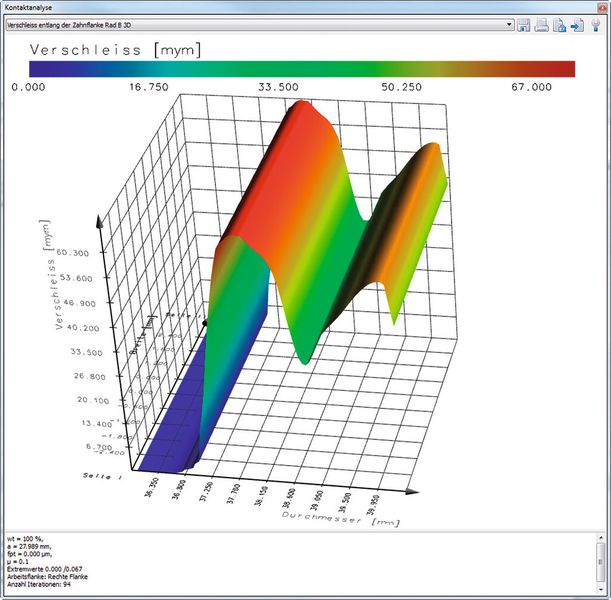Click the vertical axis value '46.900'
The height and width of the screenshot is (600, 611).
(x=79, y=303)
